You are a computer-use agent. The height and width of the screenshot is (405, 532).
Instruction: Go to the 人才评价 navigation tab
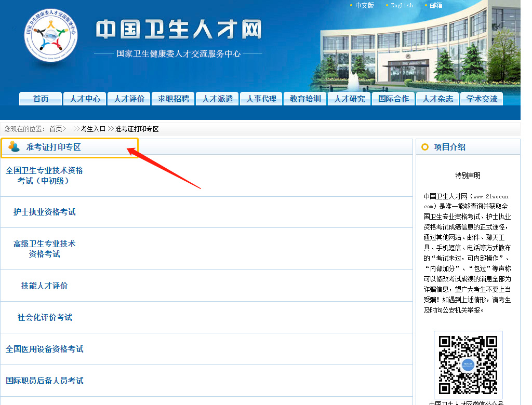point(129,99)
